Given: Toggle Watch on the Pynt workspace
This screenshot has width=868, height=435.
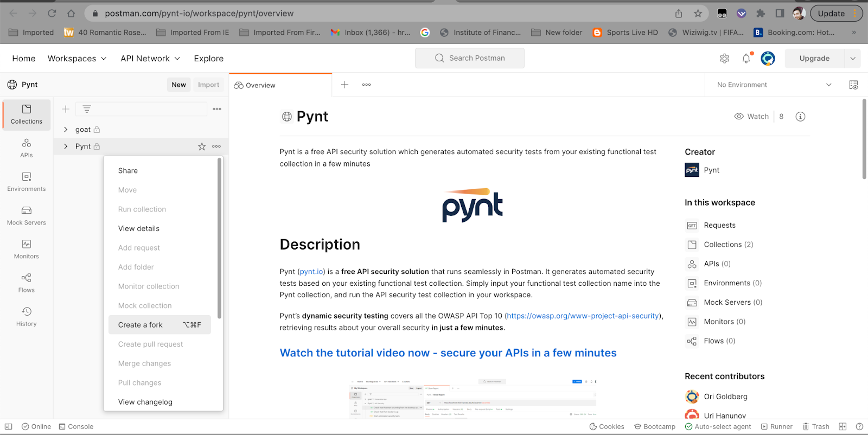Looking at the screenshot, I should [x=751, y=117].
